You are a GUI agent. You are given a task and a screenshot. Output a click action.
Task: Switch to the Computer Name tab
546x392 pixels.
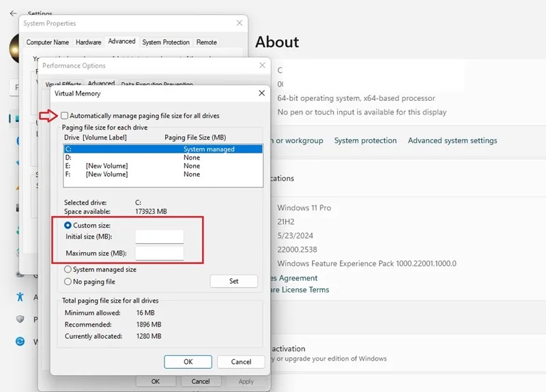tap(48, 42)
